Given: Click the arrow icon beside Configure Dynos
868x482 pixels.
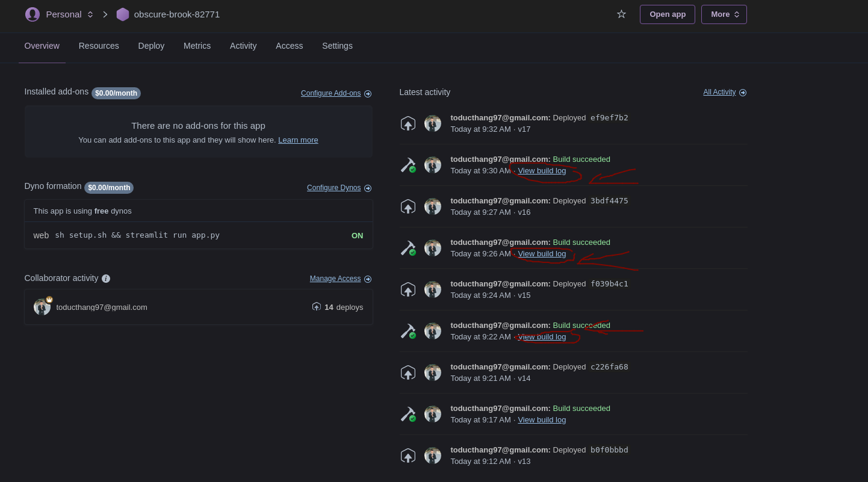Looking at the screenshot, I should click(368, 188).
